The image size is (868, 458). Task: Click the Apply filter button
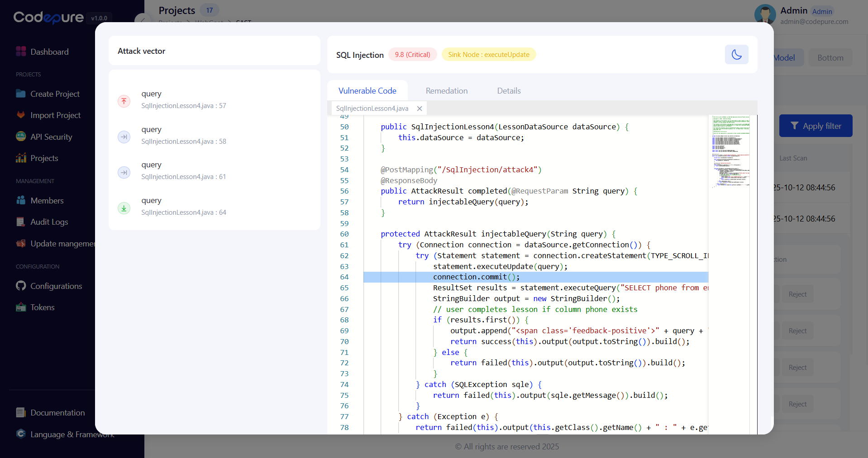click(x=816, y=126)
